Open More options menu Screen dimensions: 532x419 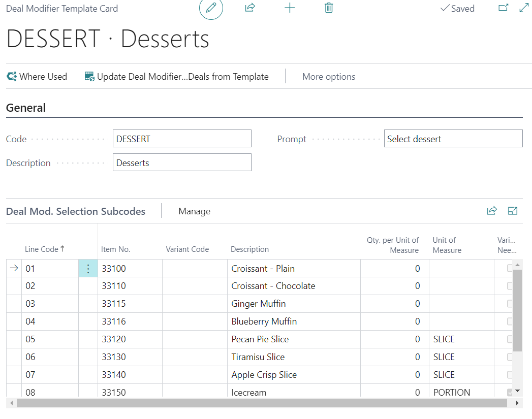(x=329, y=77)
